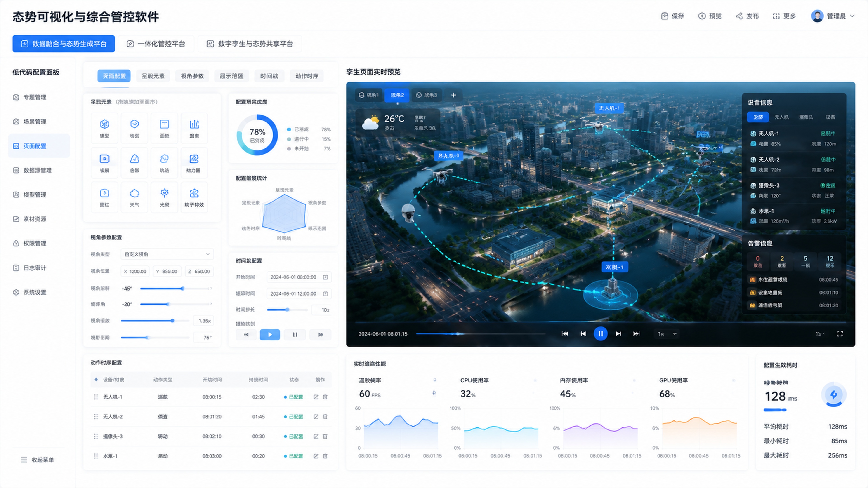Switch preview to 视角3 tab
The height and width of the screenshot is (488, 868).
coord(427,95)
